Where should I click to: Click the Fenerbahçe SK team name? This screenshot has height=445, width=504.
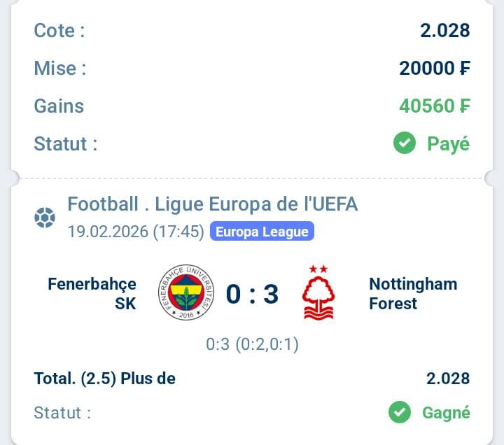coord(92,293)
